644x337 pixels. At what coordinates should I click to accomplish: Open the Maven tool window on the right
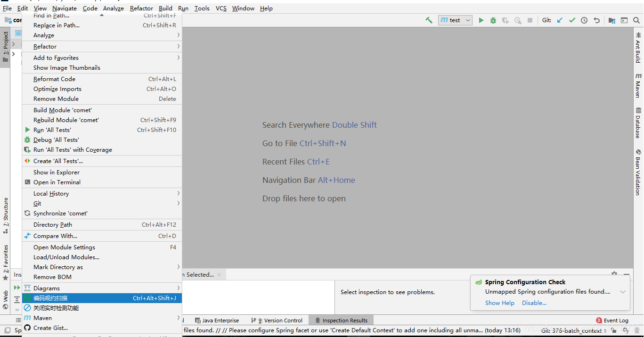point(639,87)
